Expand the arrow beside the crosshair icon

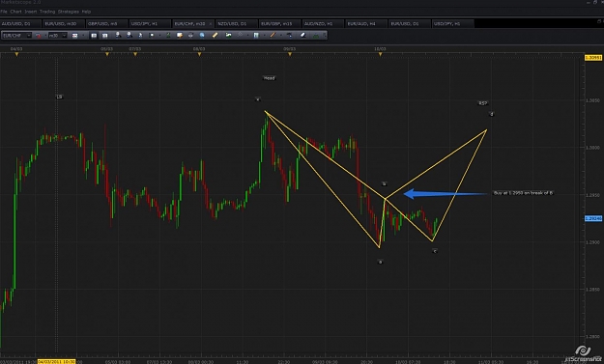(x=247, y=36)
